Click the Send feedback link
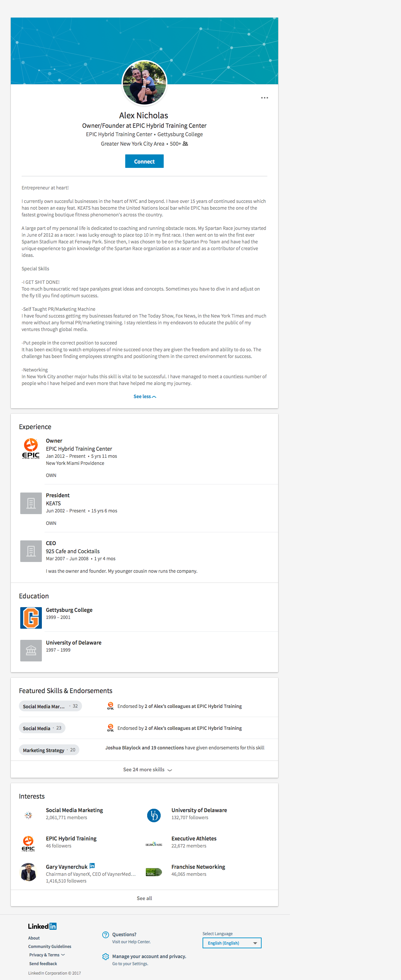The image size is (401, 980). point(43,963)
